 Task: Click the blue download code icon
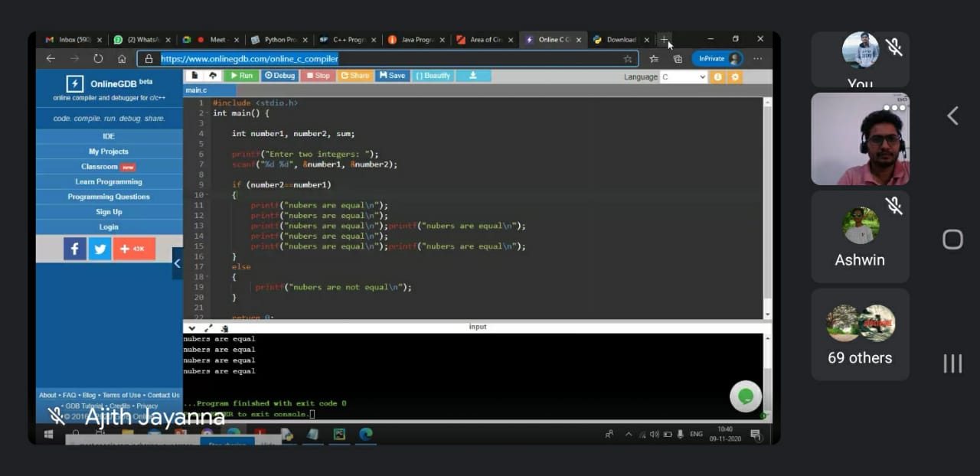point(473,75)
